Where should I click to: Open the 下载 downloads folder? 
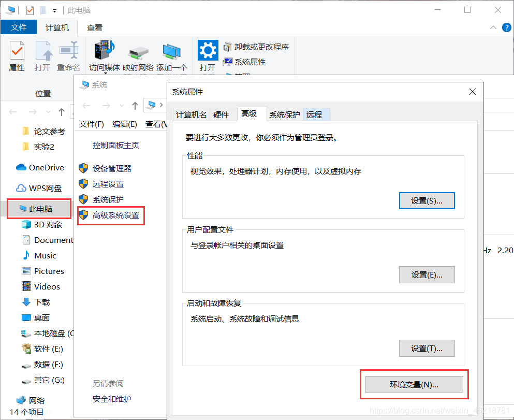coord(36,302)
